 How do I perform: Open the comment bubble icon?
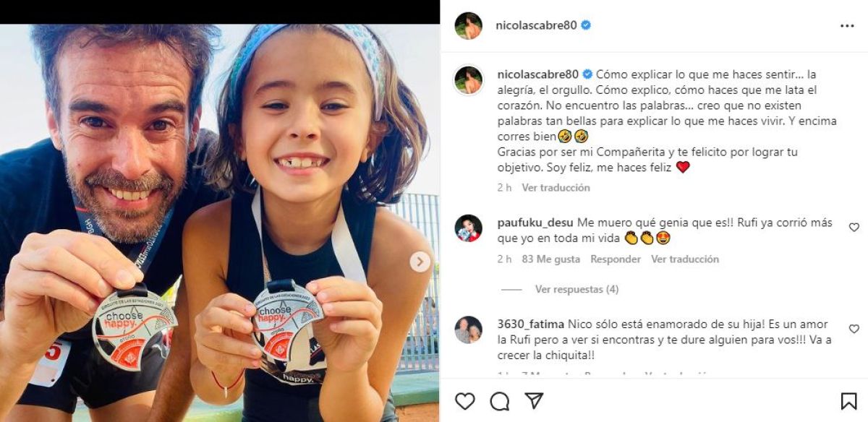pos(500,401)
